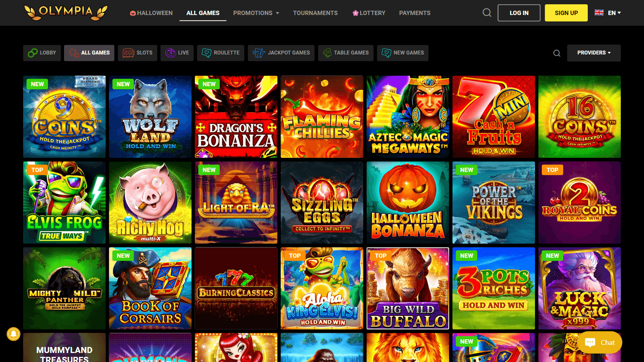
Task: Go home via Olympia logo
Action: (x=66, y=12)
